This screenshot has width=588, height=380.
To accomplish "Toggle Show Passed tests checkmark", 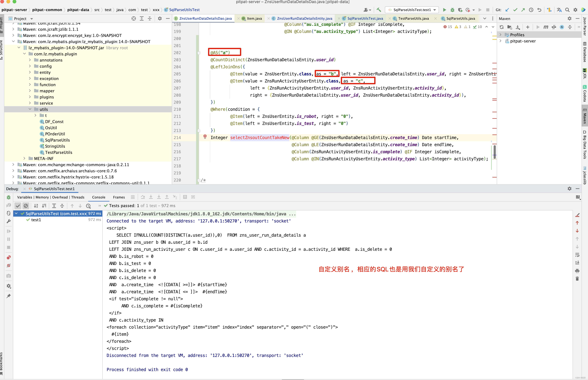I will click(18, 206).
